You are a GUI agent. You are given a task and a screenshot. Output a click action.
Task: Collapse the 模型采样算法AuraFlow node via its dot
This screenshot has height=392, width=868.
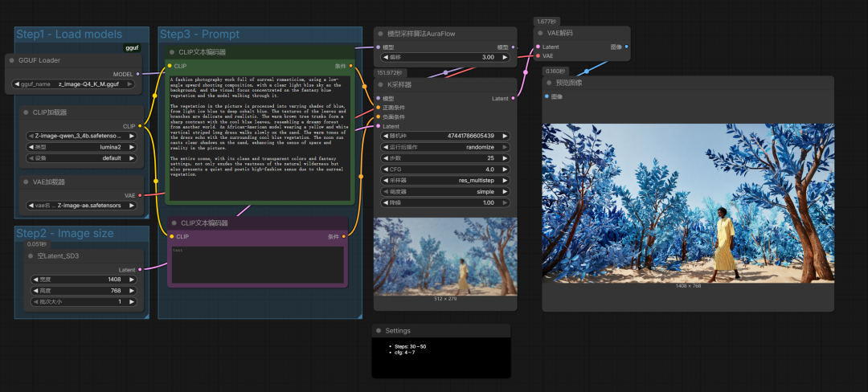(380, 34)
